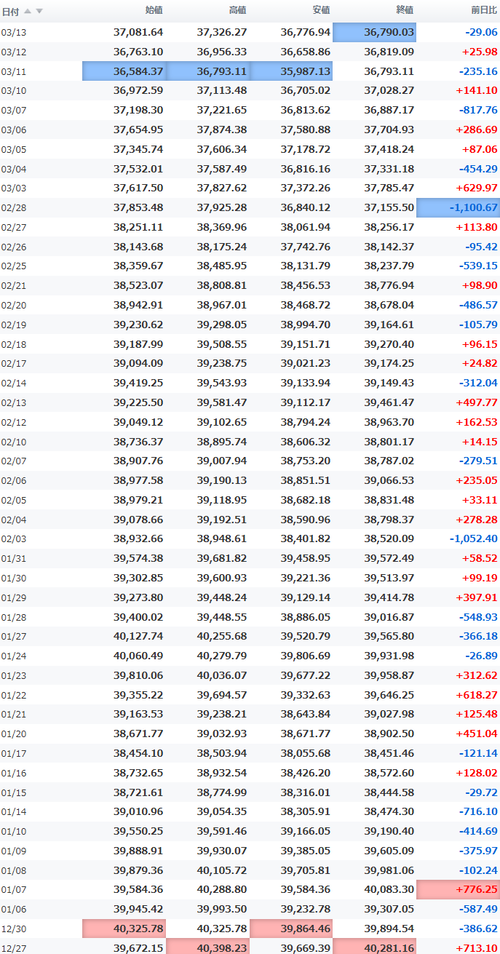This screenshot has width=500, height=954.
Task: Select the +14.15 change on 02/10
Action: (x=480, y=441)
